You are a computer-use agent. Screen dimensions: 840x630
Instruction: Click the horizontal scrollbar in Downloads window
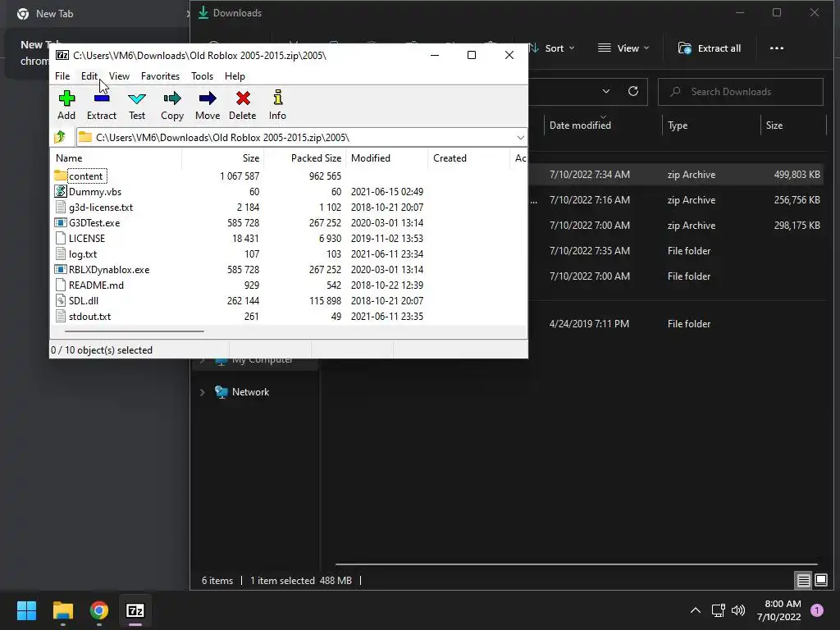[x=576, y=564]
